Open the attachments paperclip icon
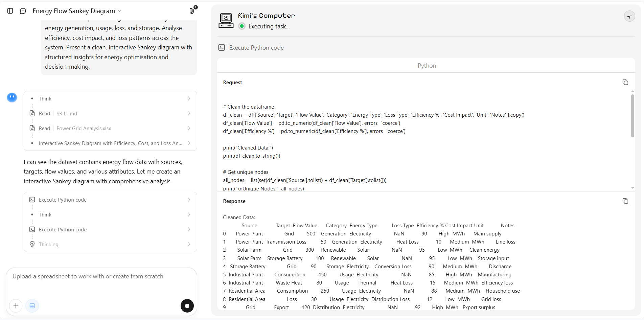 click(x=192, y=11)
